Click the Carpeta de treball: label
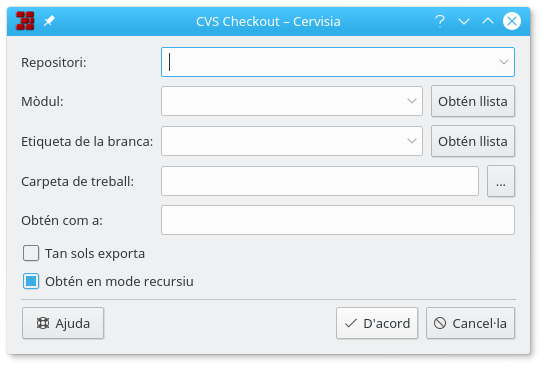 tap(78, 181)
